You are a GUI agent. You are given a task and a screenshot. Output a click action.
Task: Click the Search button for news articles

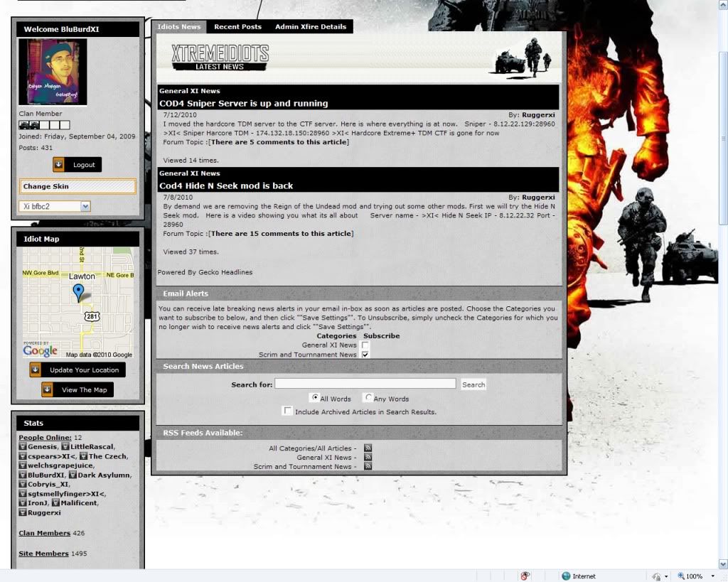click(x=473, y=384)
